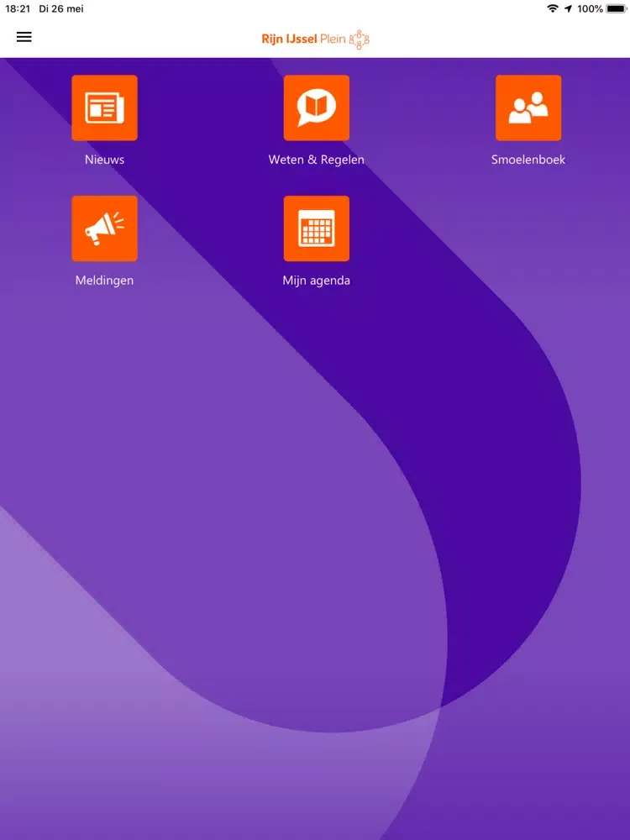Screen dimensions: 630x840
Task: Click the Nieuws text label
Action: 104,160
